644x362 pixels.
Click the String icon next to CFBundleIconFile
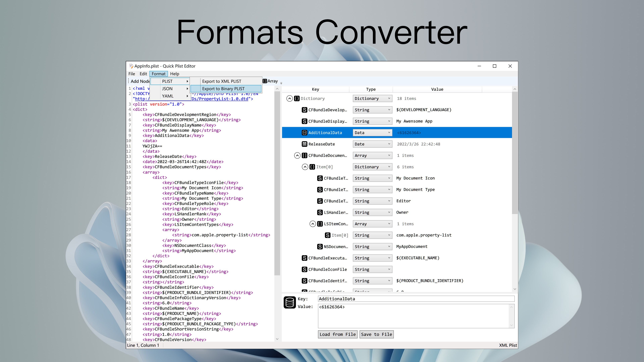[304, 269]
